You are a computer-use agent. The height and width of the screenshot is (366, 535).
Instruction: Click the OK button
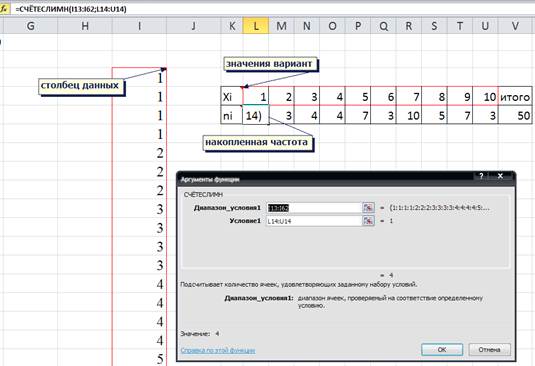coord(442,350)
